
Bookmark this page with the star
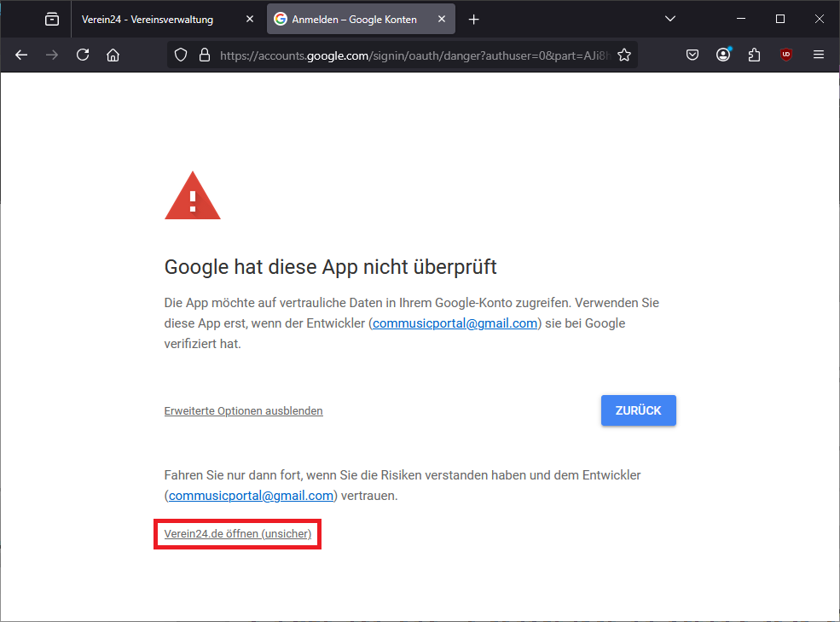(624, 55)
